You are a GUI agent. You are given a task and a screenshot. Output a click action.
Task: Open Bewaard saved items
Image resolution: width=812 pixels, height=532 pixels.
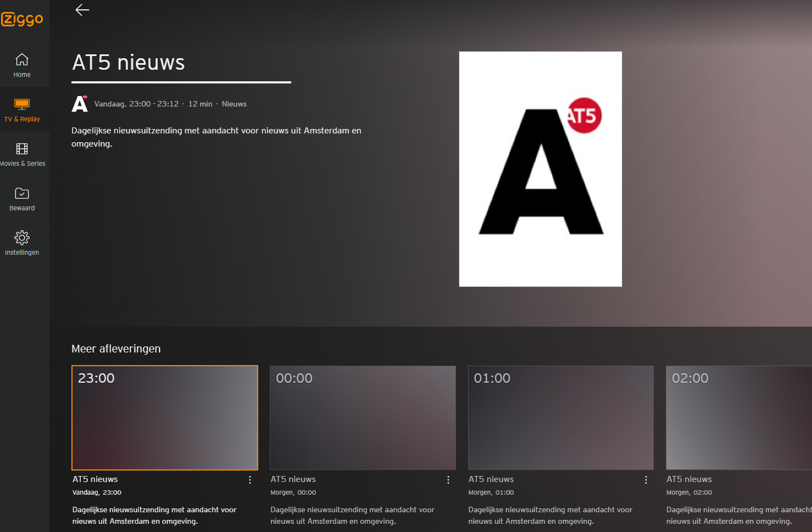click(x=22, y=199)
